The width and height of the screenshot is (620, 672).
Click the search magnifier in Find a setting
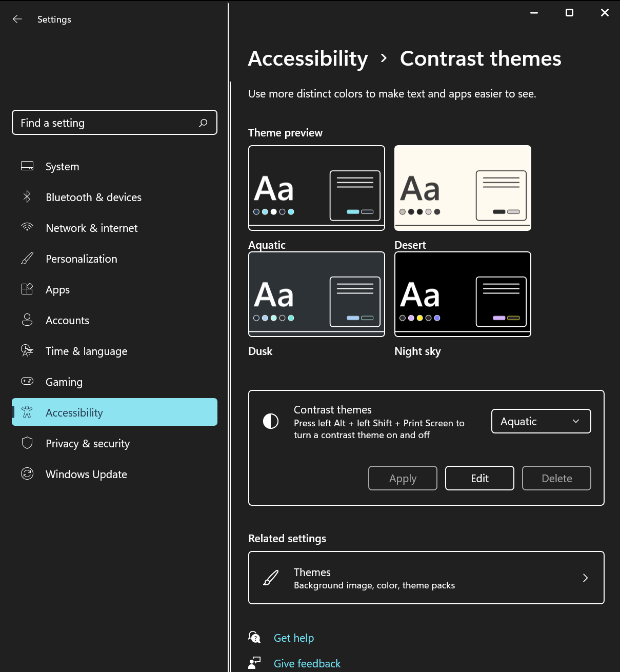203,123
